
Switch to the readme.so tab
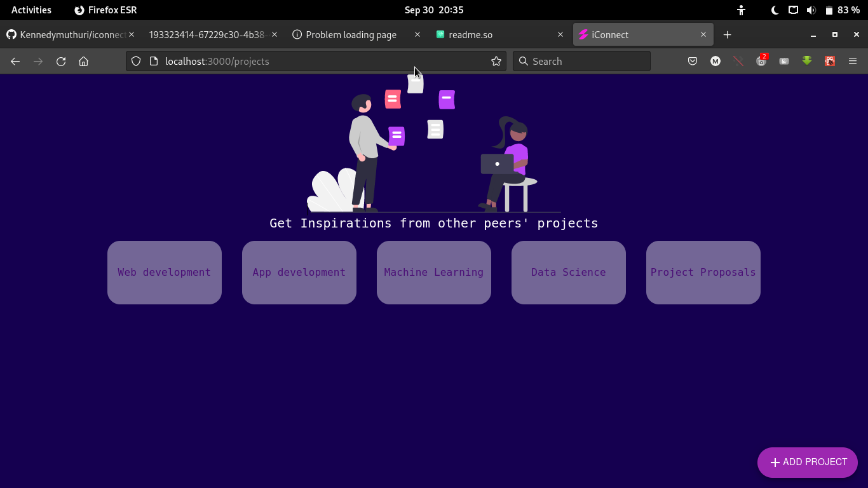[x=499, y=34]
